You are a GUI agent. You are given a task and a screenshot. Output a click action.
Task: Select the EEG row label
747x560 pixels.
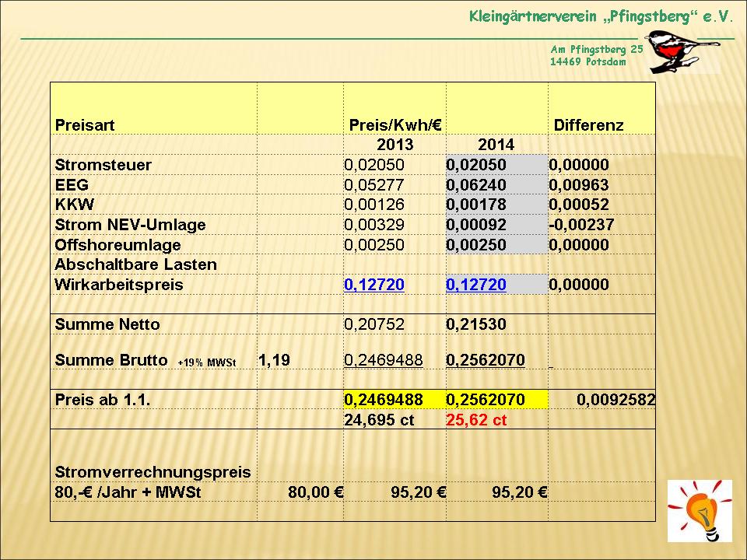coord(72,185)
